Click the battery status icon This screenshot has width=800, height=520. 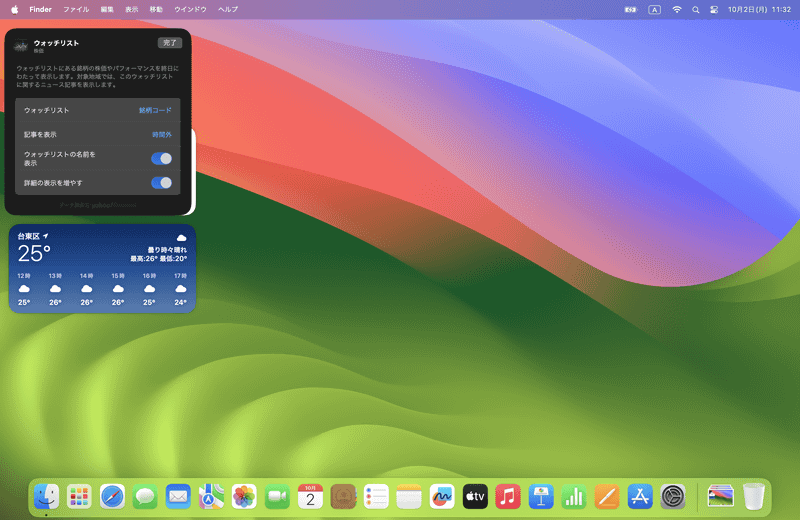coord(631,9)
